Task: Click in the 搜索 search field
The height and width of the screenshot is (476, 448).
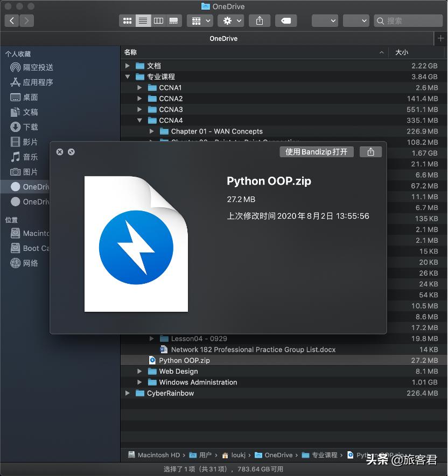Action: click(408, 20)
